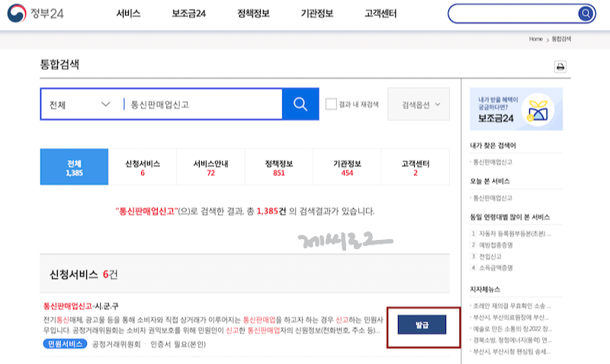Select the 기관정보 454 tab
The height and width of the screenshot is (364, 610).
347,167
